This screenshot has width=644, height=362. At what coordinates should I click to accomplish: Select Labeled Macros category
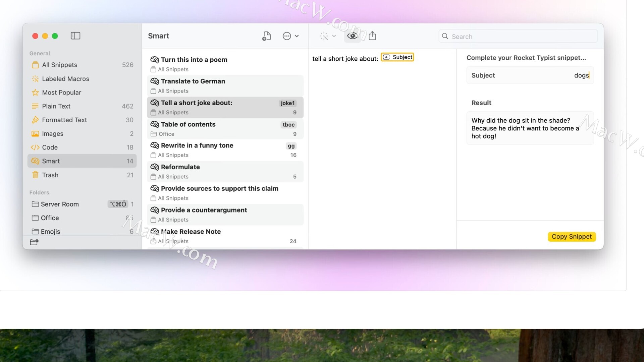tap(82, 79)
